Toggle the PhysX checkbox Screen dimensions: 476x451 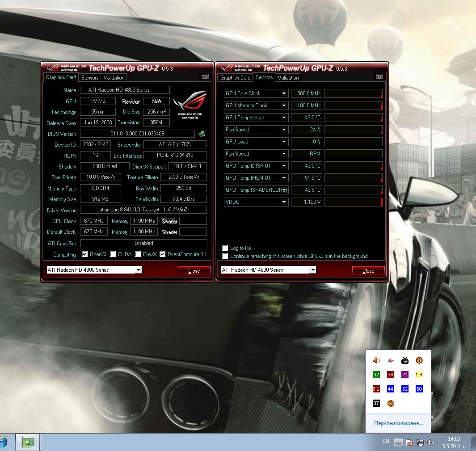[x=138, y=254]
